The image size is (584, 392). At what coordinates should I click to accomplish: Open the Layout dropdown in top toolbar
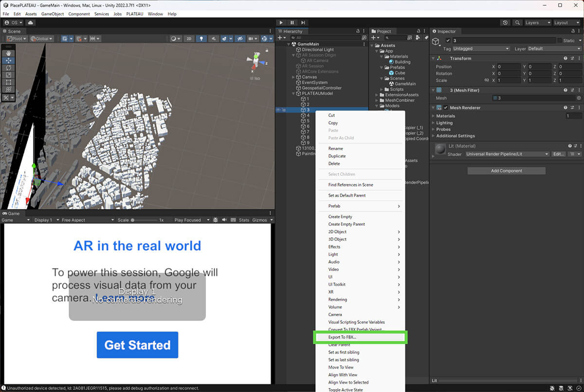pos(567,22)
